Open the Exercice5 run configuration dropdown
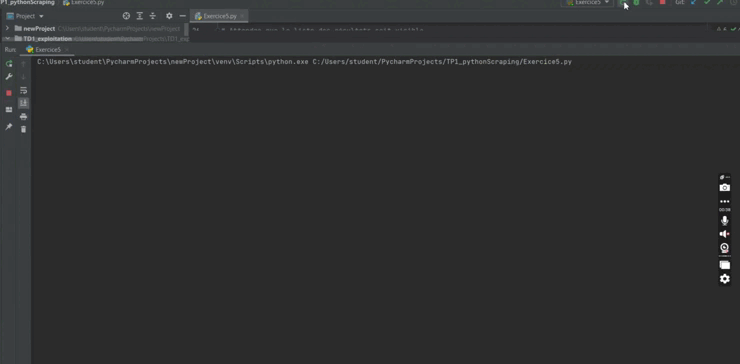The height and width of the screenshot is (364, 740). (588, 2)
